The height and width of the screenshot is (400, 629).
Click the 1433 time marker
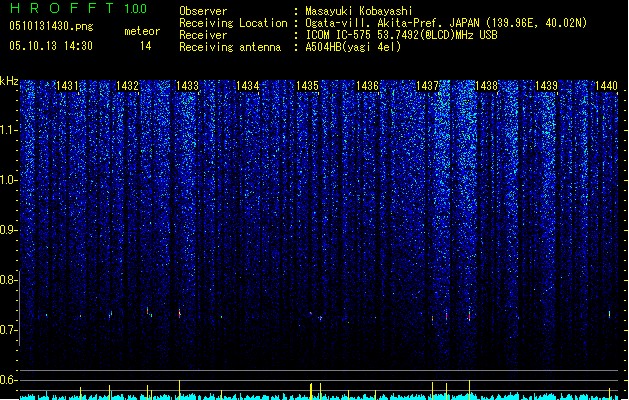[187, 86]
